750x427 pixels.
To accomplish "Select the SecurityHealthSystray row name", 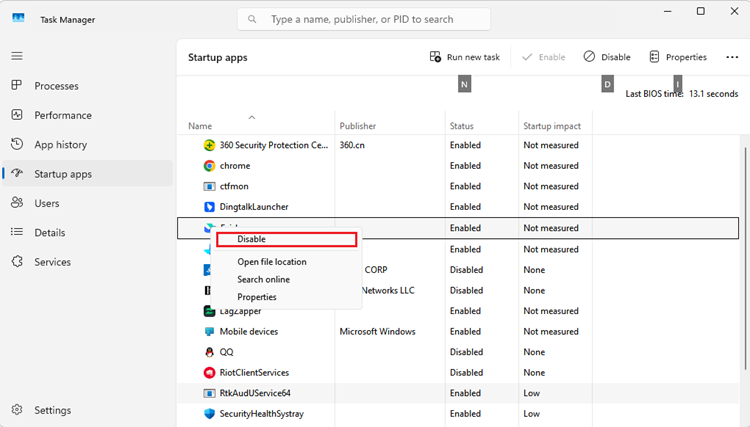I will tap(262, 414).
